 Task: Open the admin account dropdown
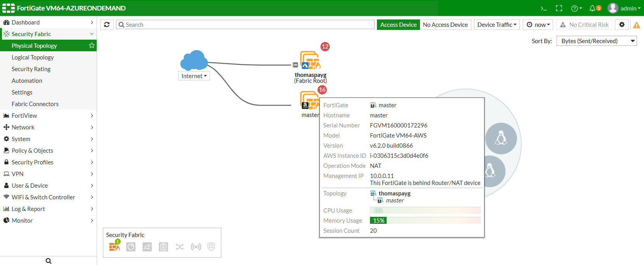[630, 8]
